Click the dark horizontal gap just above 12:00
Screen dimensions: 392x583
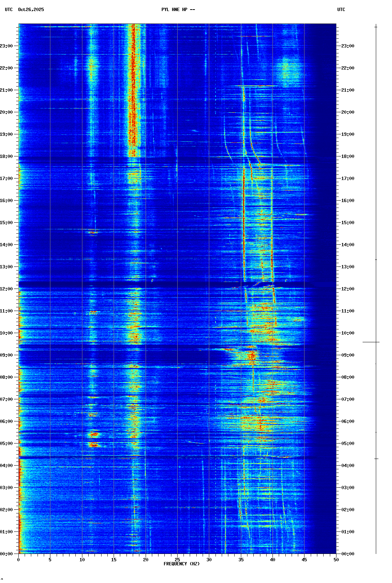[x=177, y=284]
